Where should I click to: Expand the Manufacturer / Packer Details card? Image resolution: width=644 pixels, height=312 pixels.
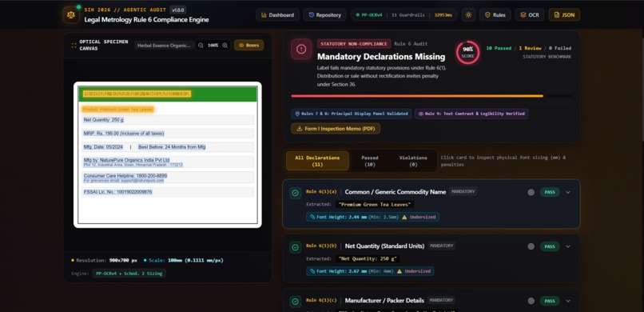click(x=568, y=301)
